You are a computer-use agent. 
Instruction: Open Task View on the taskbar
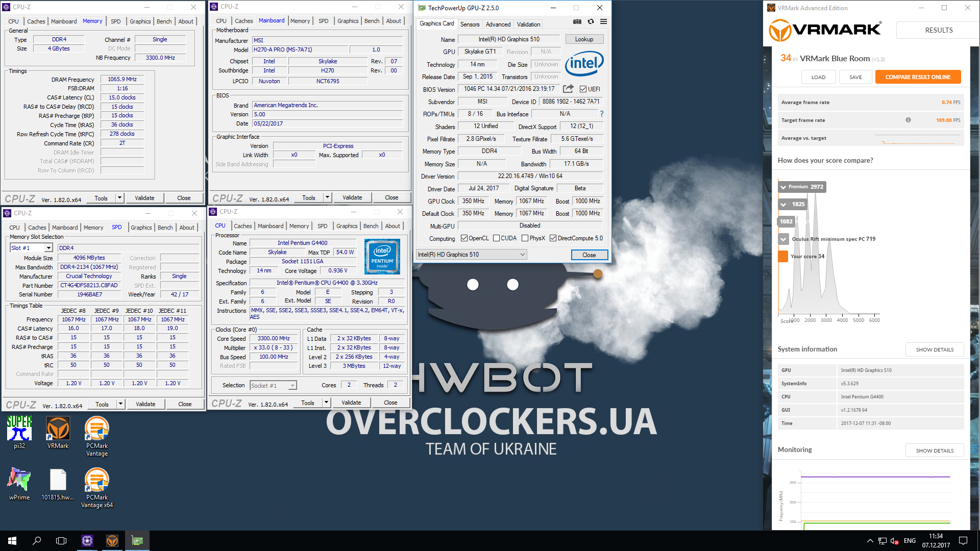pyautogui.click(x=61, y=541)
